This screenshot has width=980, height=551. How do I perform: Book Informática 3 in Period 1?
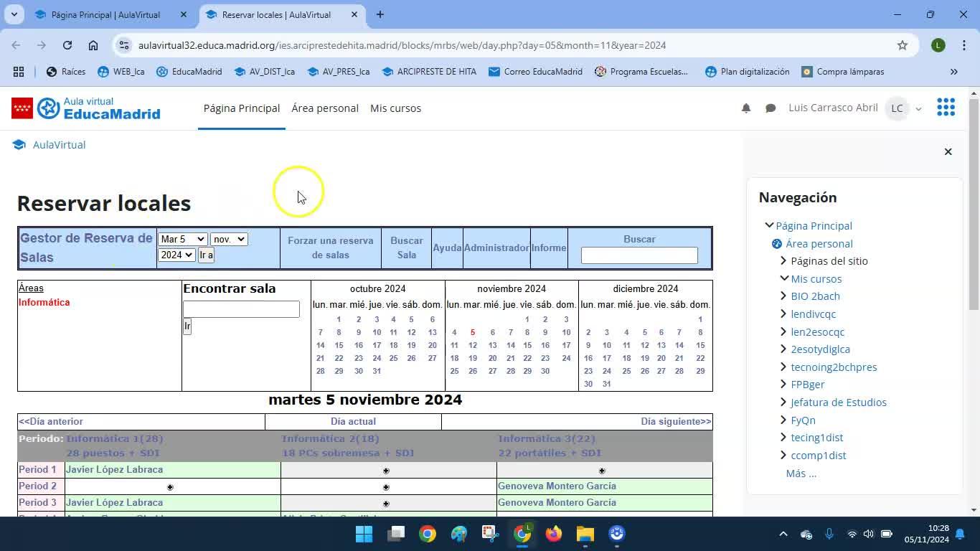(x=602, y=471)
